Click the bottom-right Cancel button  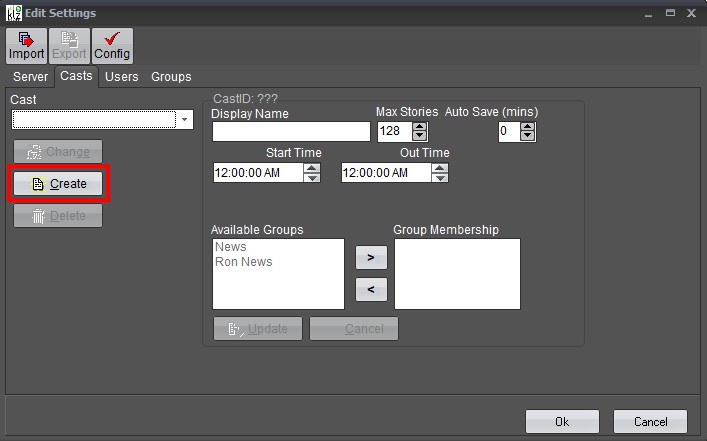[x=650, y=422]
